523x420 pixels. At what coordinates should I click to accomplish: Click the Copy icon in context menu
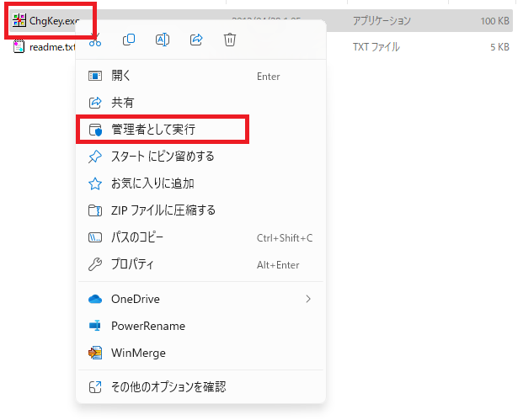(x=129, y=40)
